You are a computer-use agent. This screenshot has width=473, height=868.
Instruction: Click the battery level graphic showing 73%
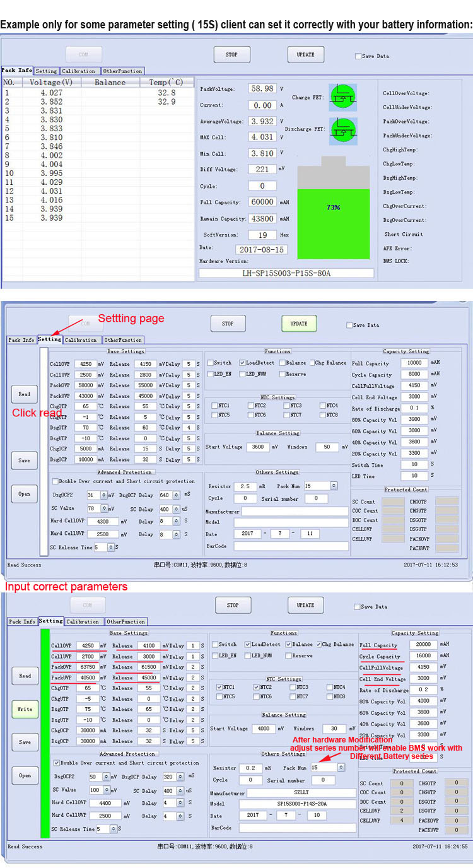[334, 209]
